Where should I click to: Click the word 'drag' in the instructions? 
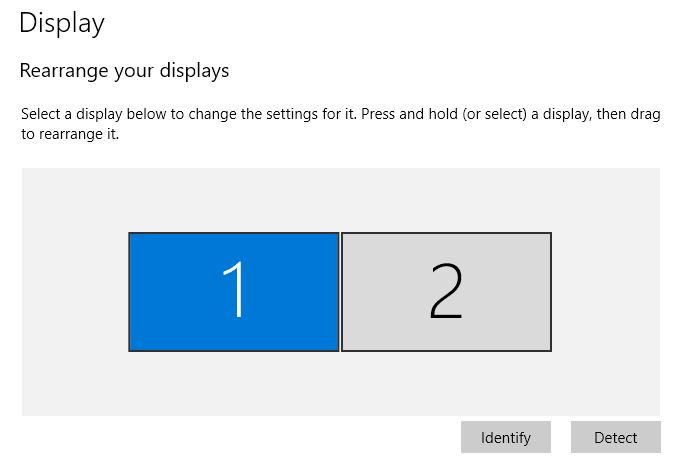(x=645, y=115)
